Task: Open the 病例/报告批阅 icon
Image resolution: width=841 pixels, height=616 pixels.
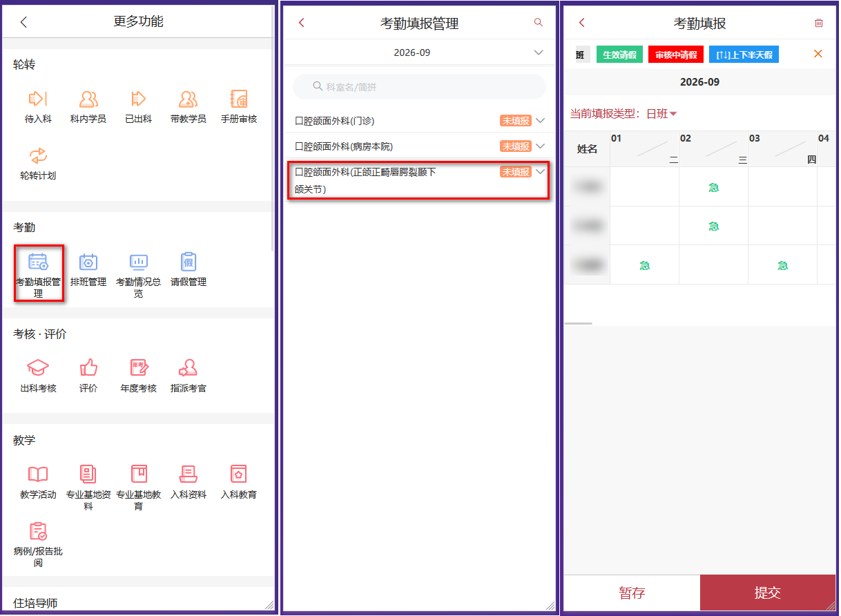Action: tap(38, 531)
